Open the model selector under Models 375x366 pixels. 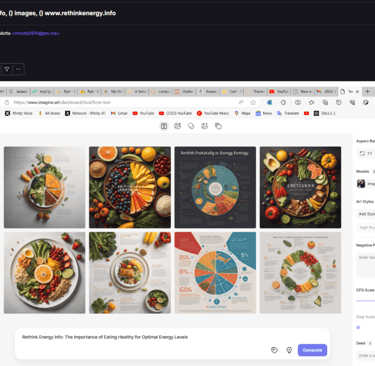click(366, 183)
